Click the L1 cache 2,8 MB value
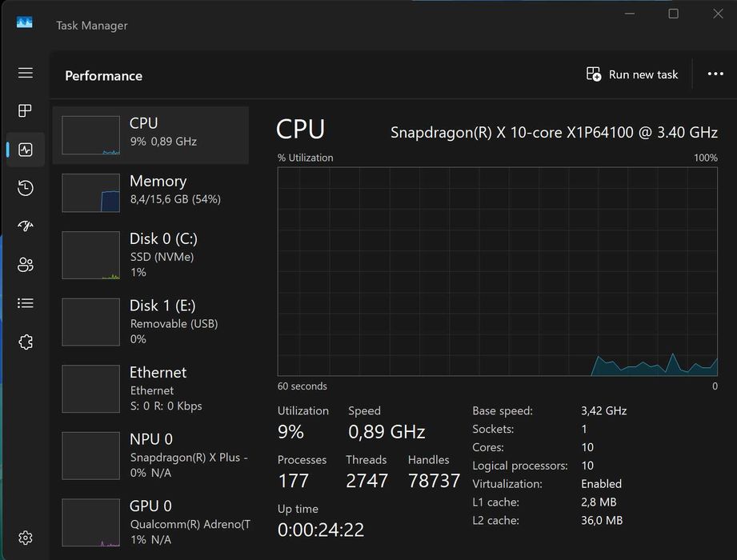 (x=599, y=502)
